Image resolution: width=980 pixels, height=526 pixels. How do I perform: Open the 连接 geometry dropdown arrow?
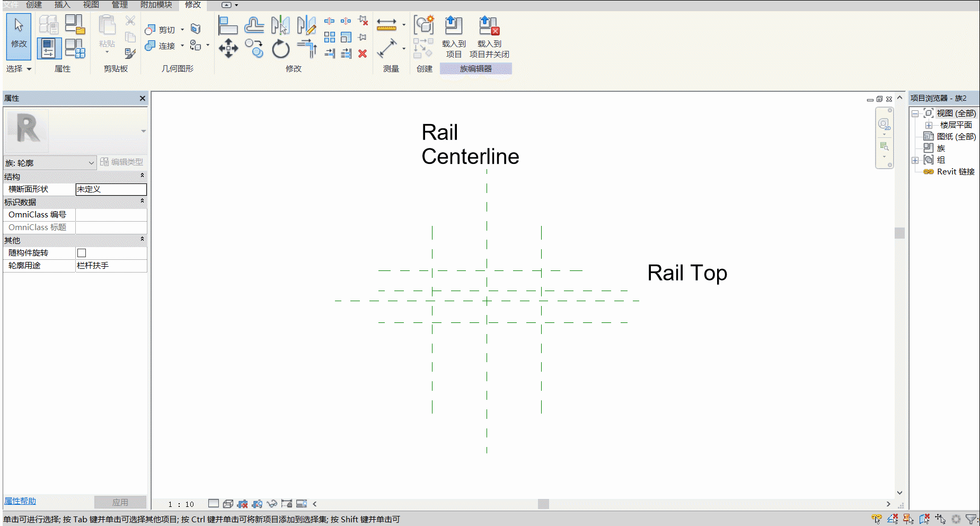(182, 46)
